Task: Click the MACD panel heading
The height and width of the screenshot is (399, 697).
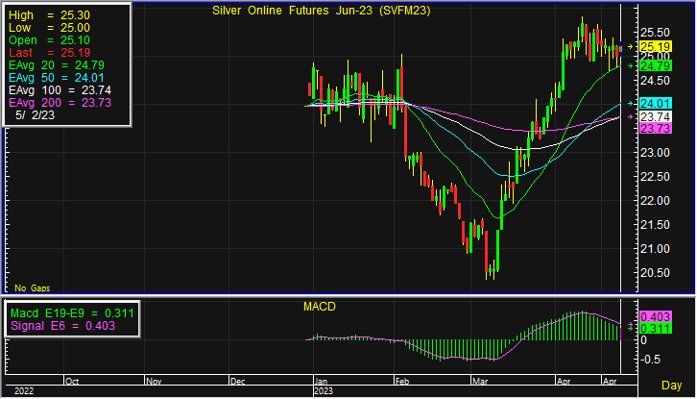Action: point(319,307)
